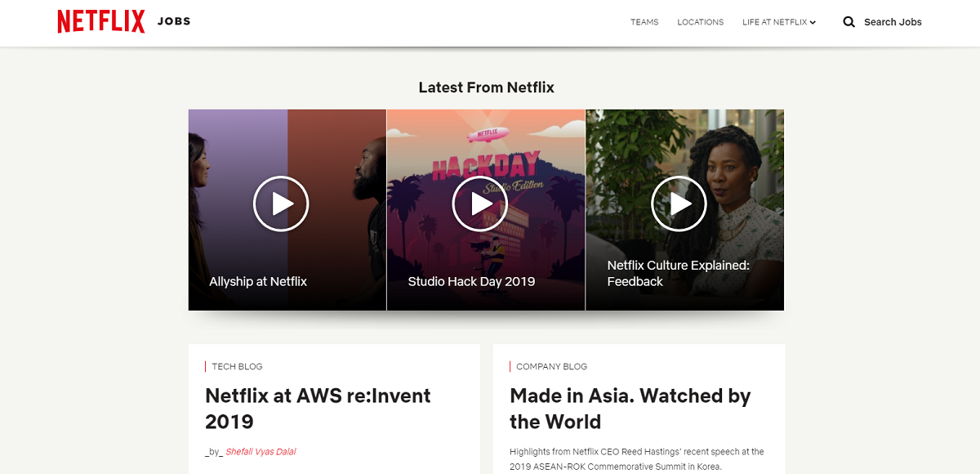Click the Allyship at Netflix caption

(258, 281)
